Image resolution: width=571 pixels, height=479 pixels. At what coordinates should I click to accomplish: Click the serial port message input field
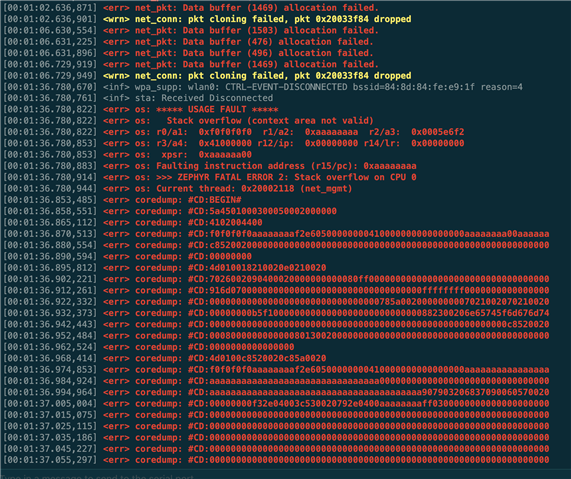click(x=286, y=475)
